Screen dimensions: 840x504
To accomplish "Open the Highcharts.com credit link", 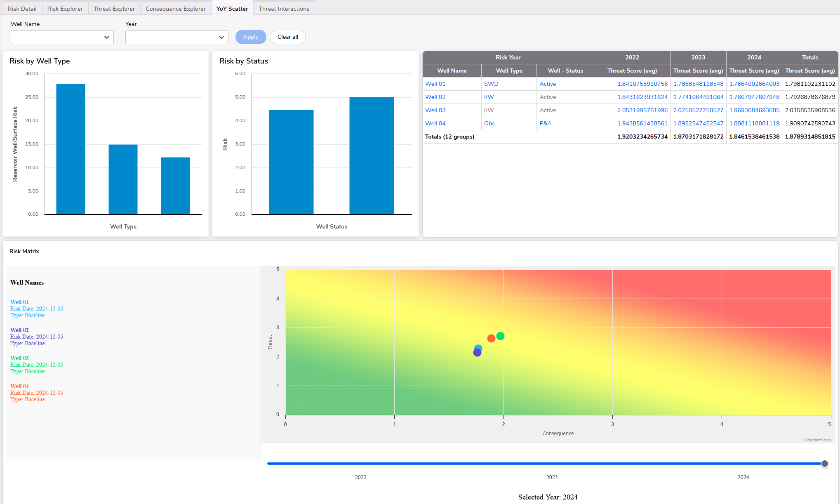I will (817, 440).
